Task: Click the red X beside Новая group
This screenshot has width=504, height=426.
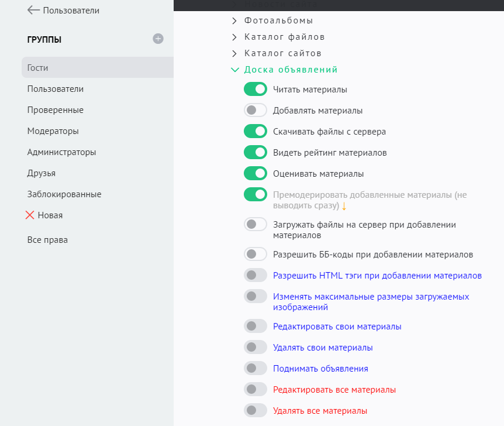Action: [x=30, y=215]
